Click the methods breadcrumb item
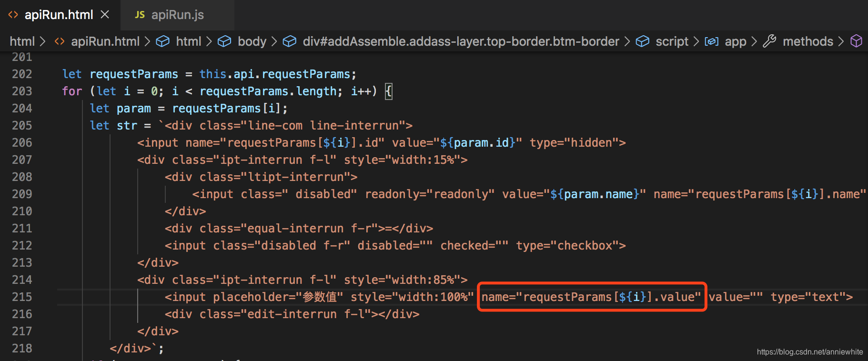868x361 pixels. tap(808, 41)
